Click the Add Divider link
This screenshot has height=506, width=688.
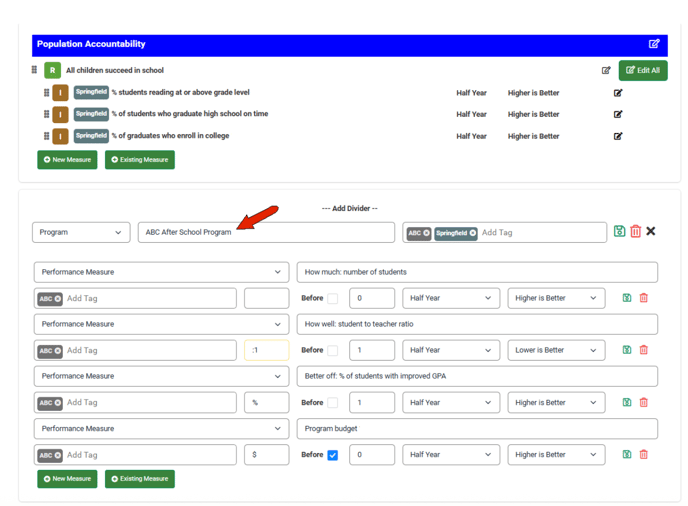click(x=349, y=208)
